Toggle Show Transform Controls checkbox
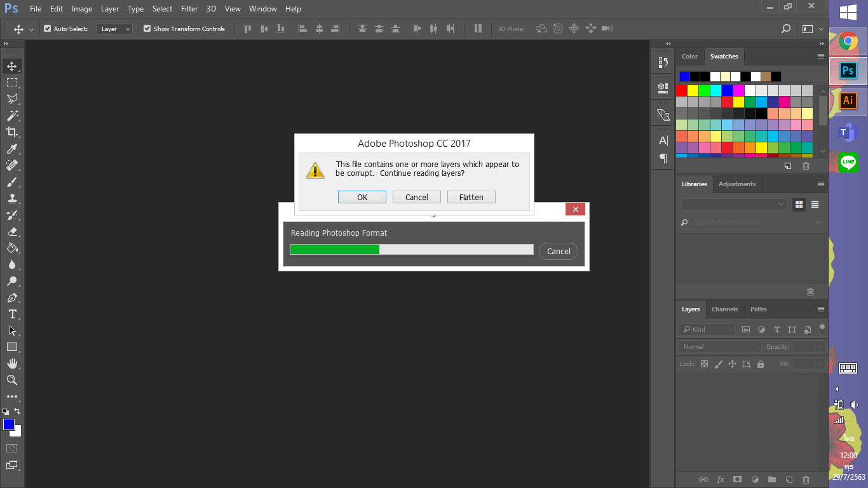Screen dimensions: 868x488 click(x=147, y=29)
